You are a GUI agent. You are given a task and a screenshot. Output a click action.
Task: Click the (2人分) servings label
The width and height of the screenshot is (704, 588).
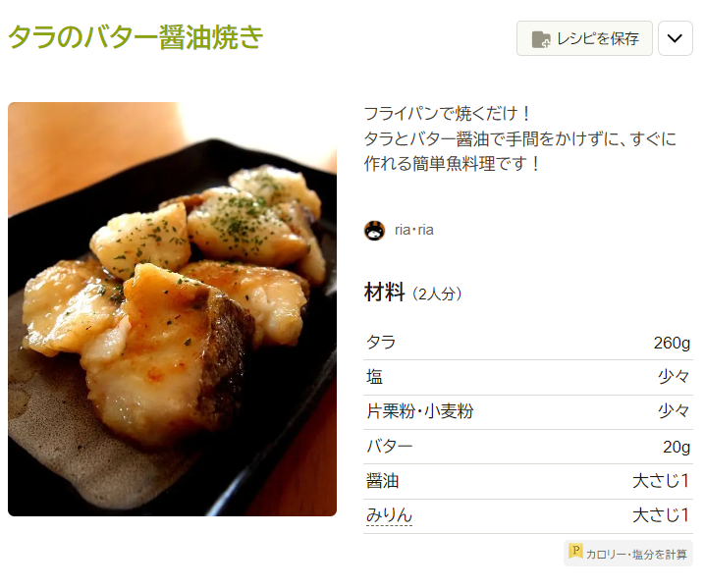(x=437, y=294)
